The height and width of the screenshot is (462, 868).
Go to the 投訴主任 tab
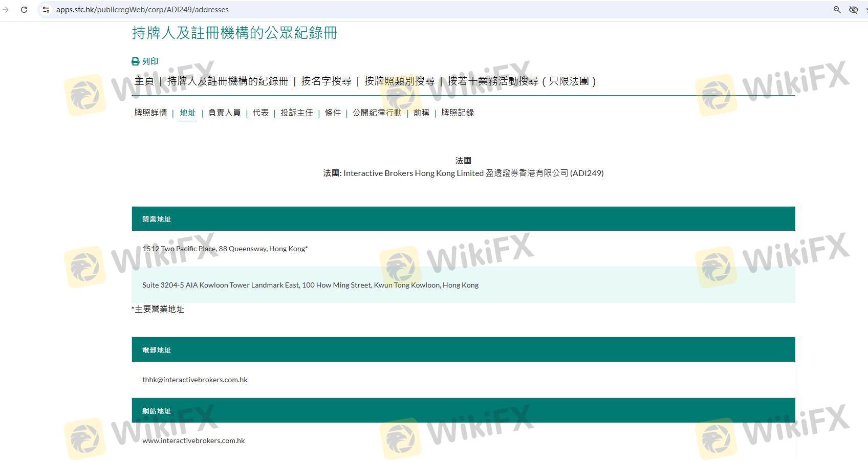coord(296,113)
